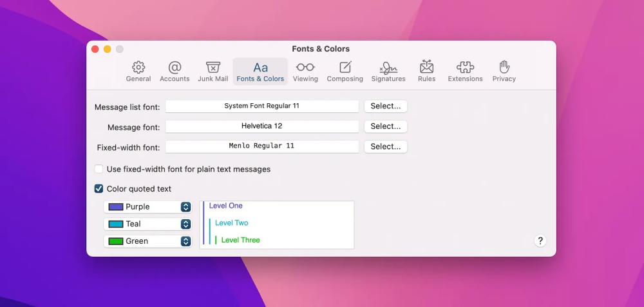Expand the Green color dropdown
This screenshot has width=644, height=307.
coord(185,241)
